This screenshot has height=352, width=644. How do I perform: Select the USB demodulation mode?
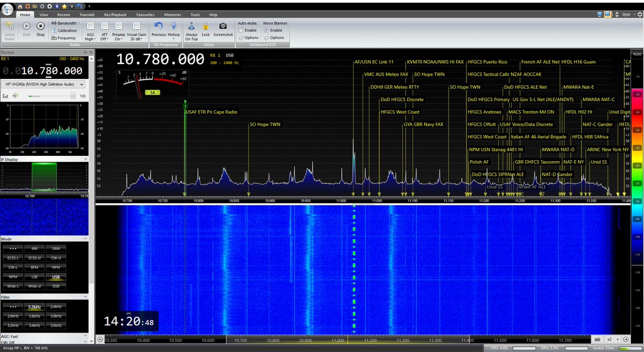[x=55, y=277]
